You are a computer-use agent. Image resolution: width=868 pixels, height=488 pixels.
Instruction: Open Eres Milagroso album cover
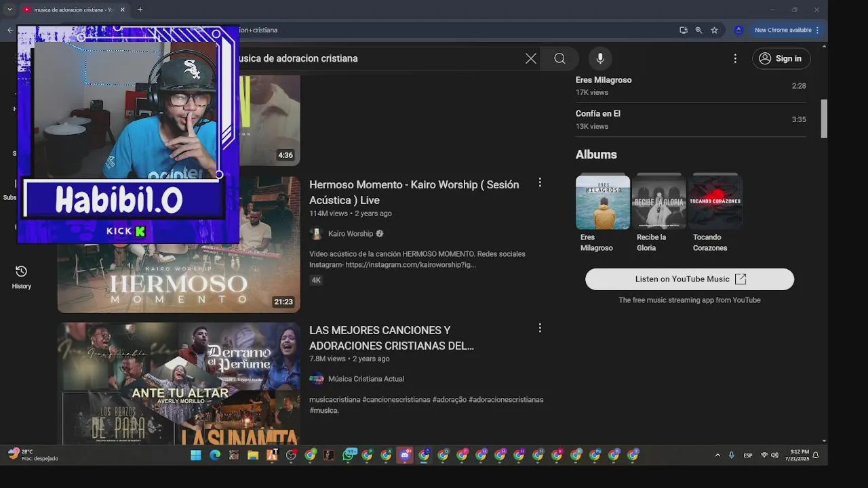603,202
